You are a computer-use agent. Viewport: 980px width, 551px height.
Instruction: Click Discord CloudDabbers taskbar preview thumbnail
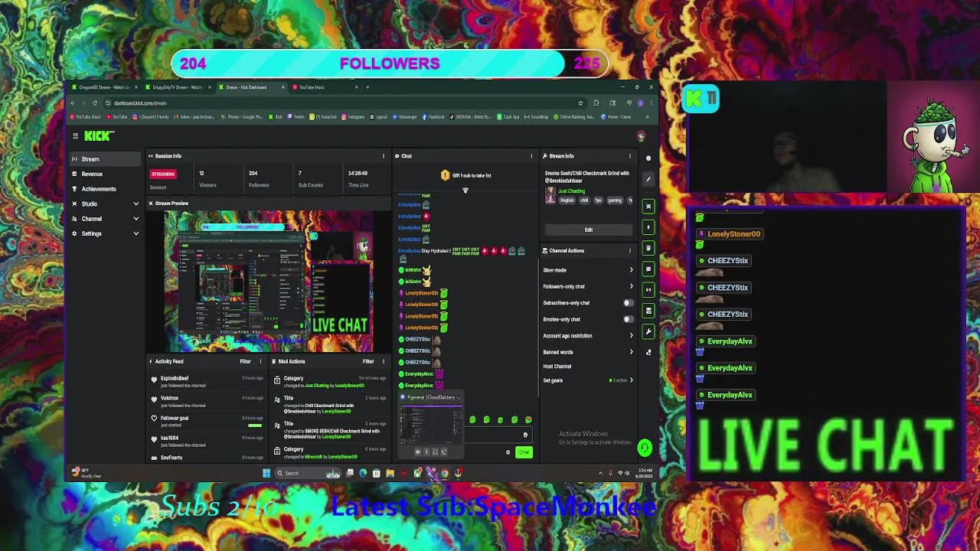(431, 423)
